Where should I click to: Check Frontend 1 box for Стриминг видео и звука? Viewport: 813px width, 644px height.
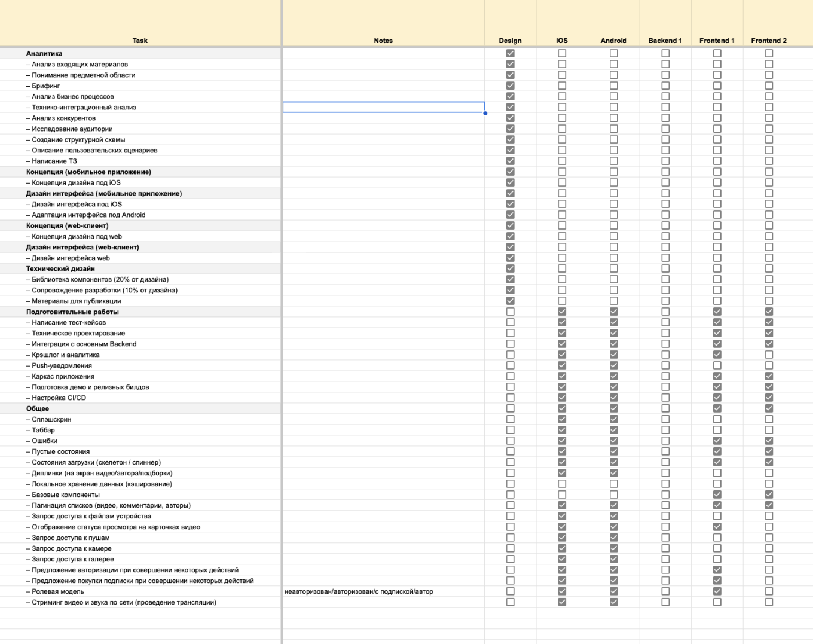click(717, 602)
